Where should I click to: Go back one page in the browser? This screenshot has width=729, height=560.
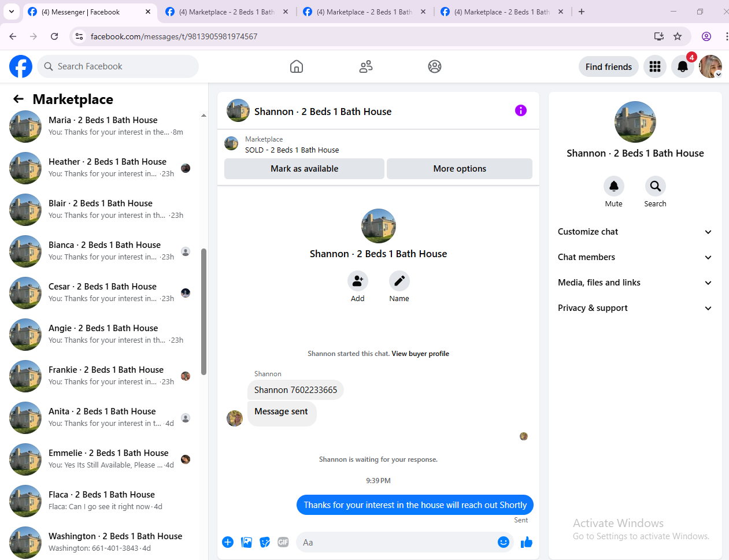13,36
